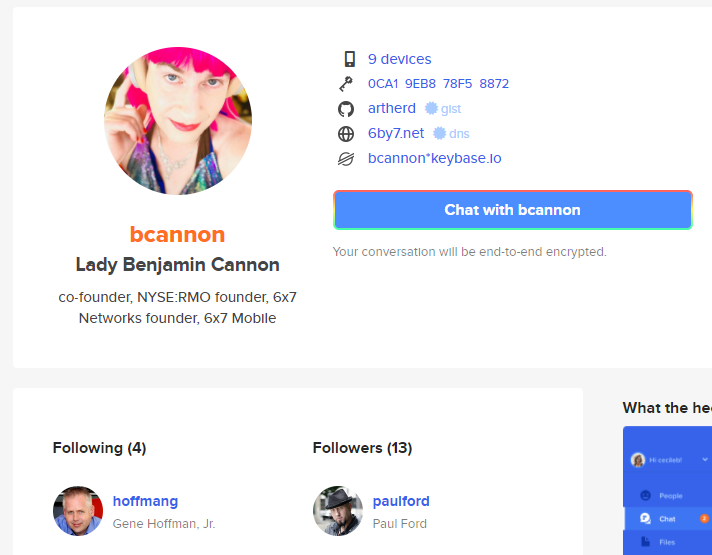Open bcannon's large profile picture
This screenshot has height=555, width=712.
(178, 121)
